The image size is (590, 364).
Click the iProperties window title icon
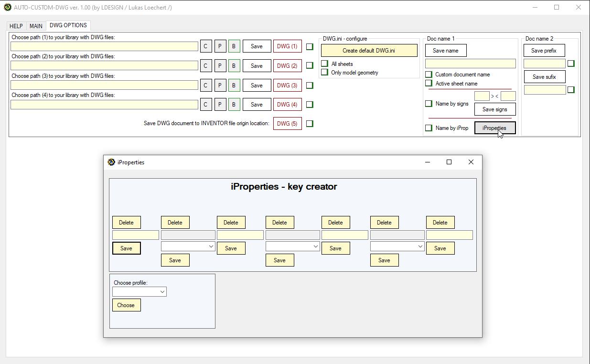point(111,162)
